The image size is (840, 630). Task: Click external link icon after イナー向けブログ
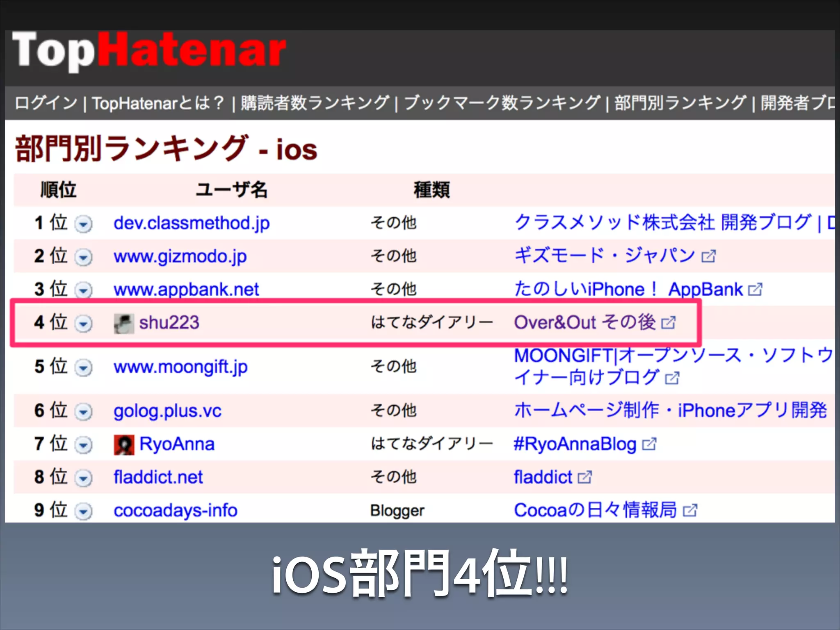click(x=672, y=378)
